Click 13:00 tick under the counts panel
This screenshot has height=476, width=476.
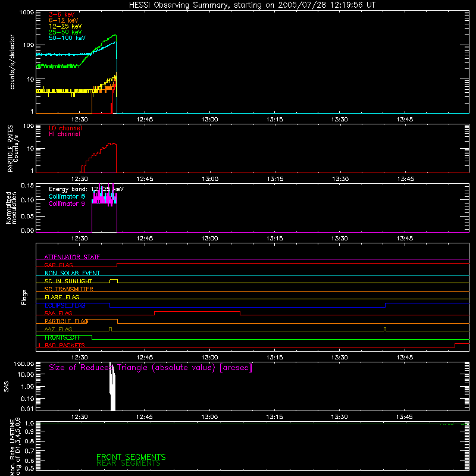(x=209, y=120)
